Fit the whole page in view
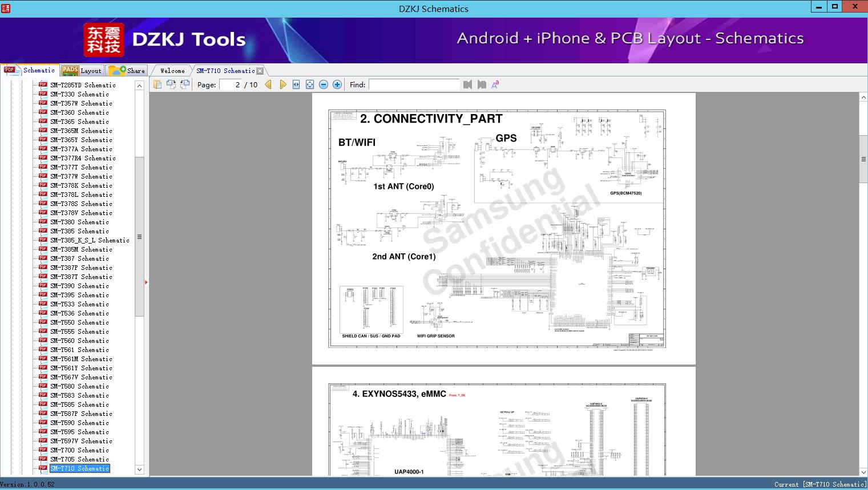 pos(310,84)
